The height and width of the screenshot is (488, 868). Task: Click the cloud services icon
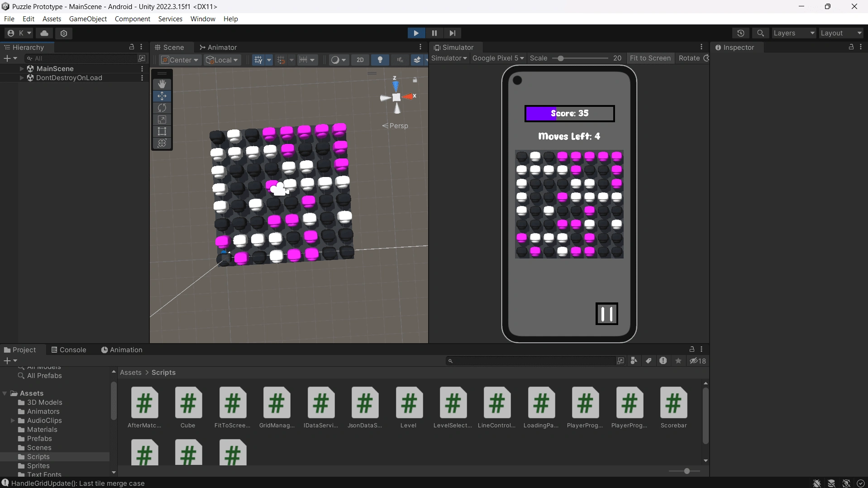point(44,33)
